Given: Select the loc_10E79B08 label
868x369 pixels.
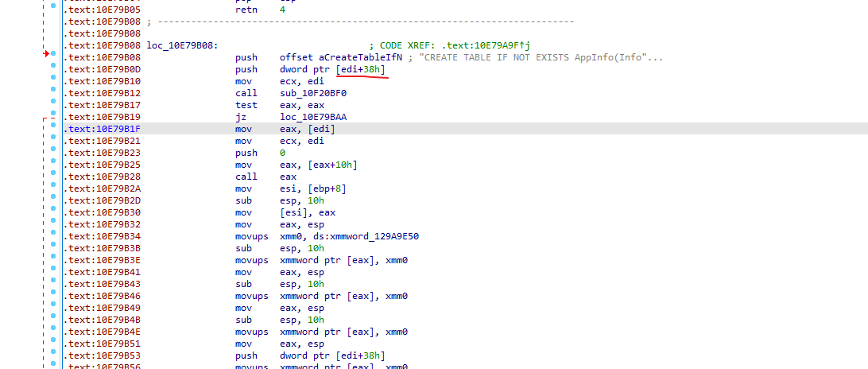Looking at the screenshot, I should [181, 45].
